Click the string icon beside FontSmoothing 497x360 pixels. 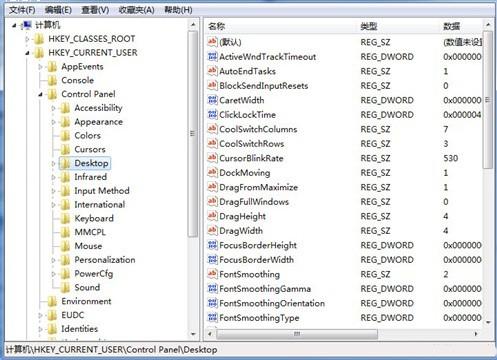[x=212, y=274]
